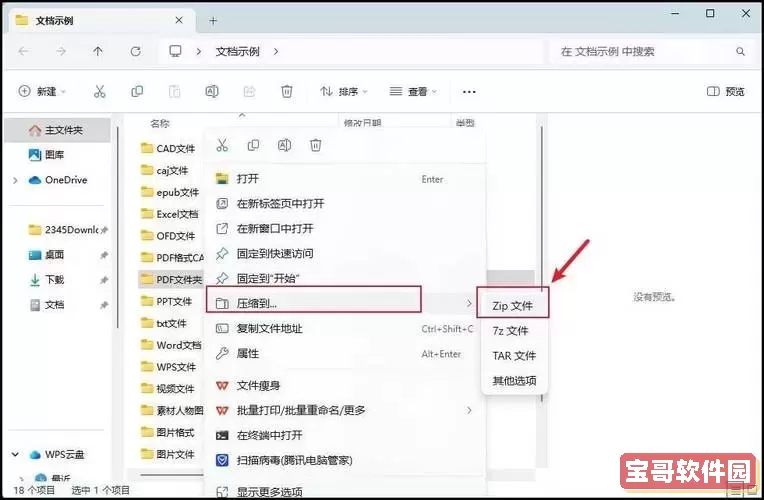Viewport: 764px width, 500px height.
Task: Select the OFD文件 folder
Action: tap(168, 236)
